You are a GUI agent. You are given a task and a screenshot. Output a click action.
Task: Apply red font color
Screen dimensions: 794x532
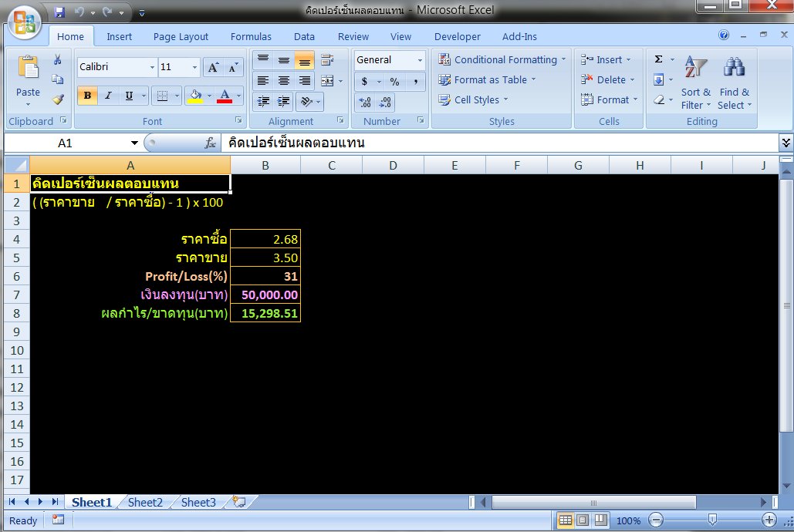[x=225, y=96]
